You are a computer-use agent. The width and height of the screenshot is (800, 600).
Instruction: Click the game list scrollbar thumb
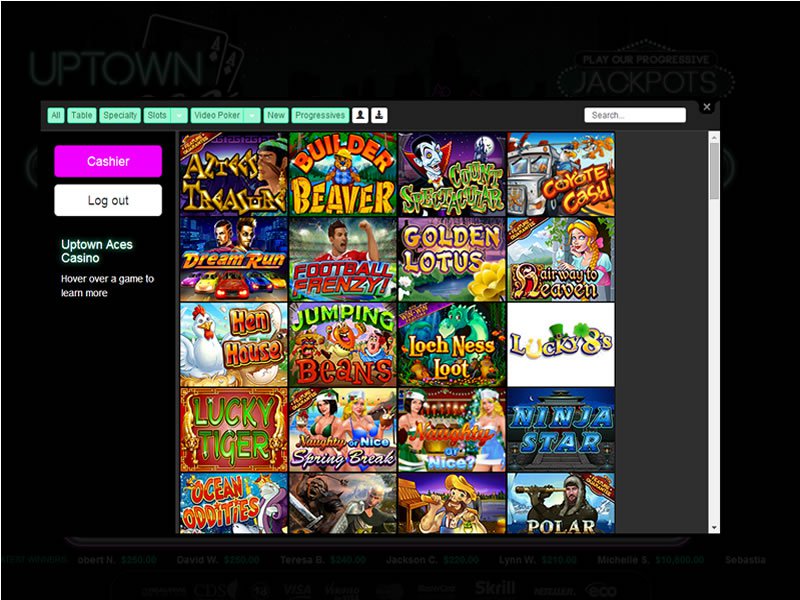point(714,171)
